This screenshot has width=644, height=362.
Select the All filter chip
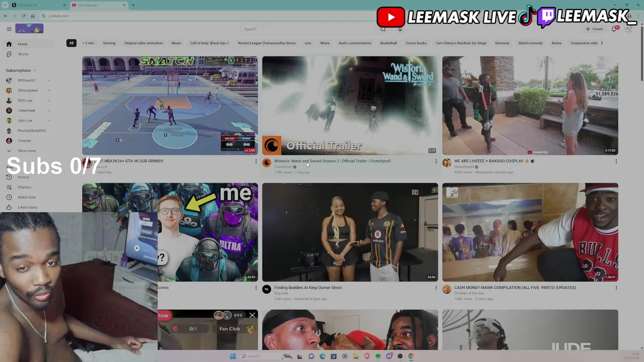click(71, 43)
